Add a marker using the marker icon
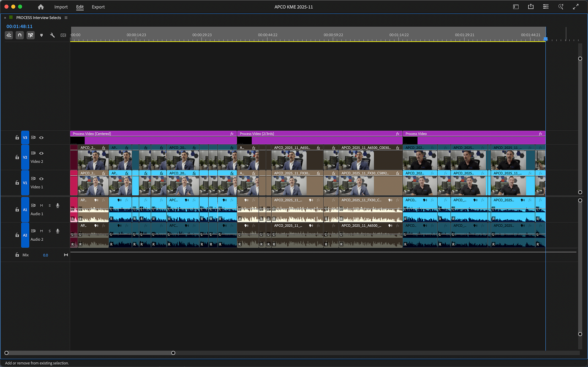 [41, 35]
